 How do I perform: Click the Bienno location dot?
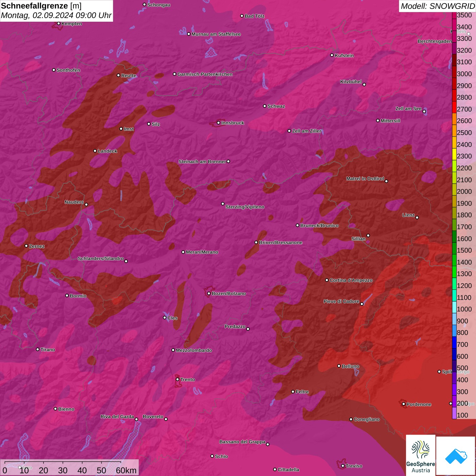tap(55, 409)
